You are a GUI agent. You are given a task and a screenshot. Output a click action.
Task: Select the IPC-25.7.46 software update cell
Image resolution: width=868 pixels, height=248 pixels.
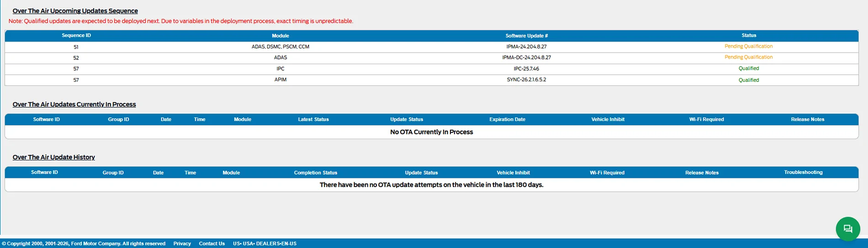point(526,69)
